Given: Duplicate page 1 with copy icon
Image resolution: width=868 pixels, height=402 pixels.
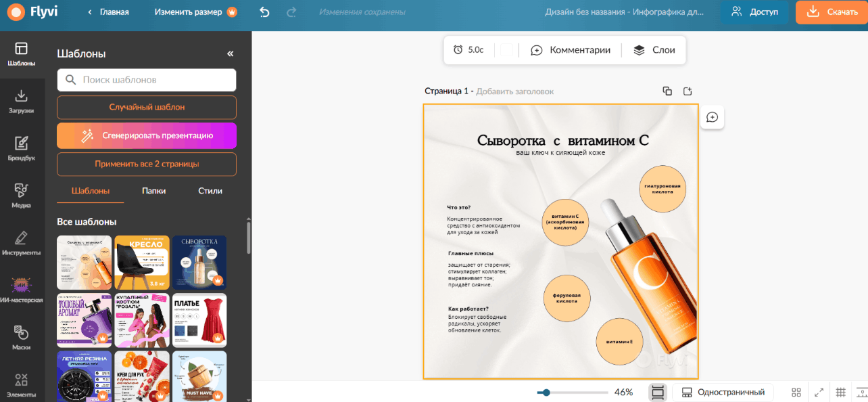Looking at the screenshot, I should click(667, 91).
